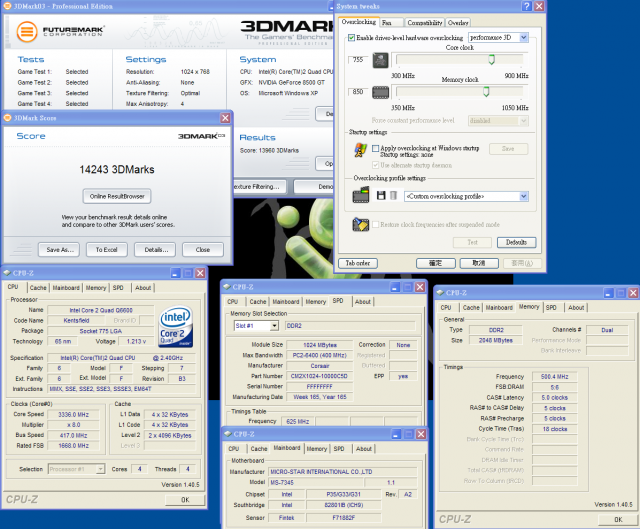Screen dimensions: 640x529
Task: Click part number CM2X1024-10000C5D
Action: pos(319,376)
